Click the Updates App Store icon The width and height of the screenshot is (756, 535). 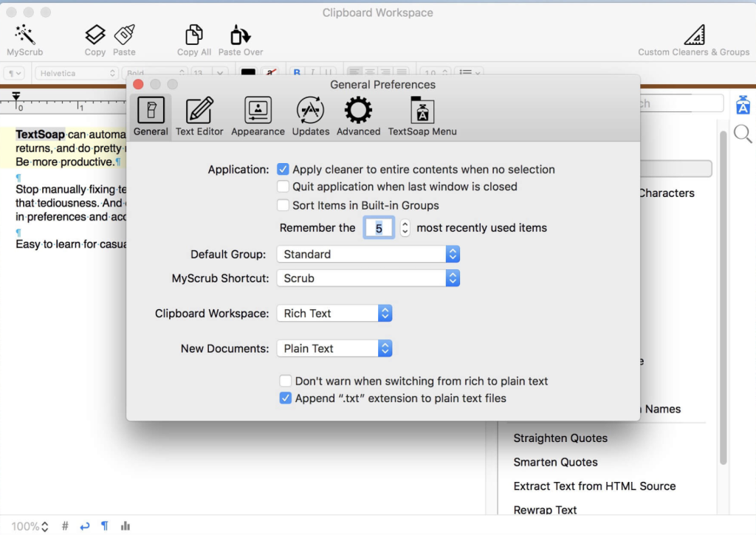pyautogui.click(x=311, y=110)
